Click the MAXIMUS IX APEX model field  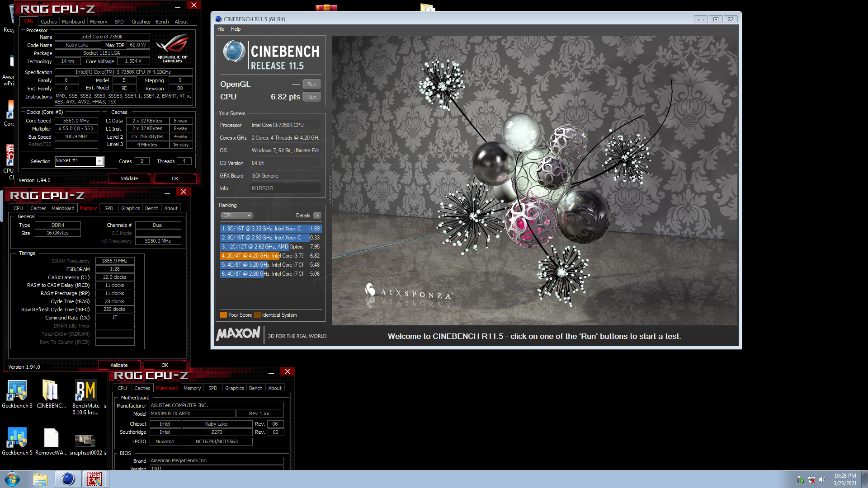(x=192, y=413)
